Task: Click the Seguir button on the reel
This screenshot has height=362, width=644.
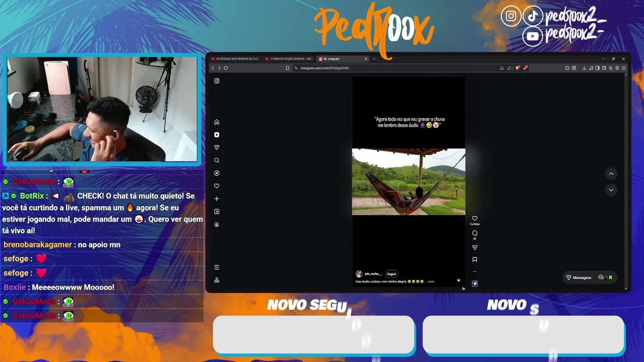Action: pos(391,274)
